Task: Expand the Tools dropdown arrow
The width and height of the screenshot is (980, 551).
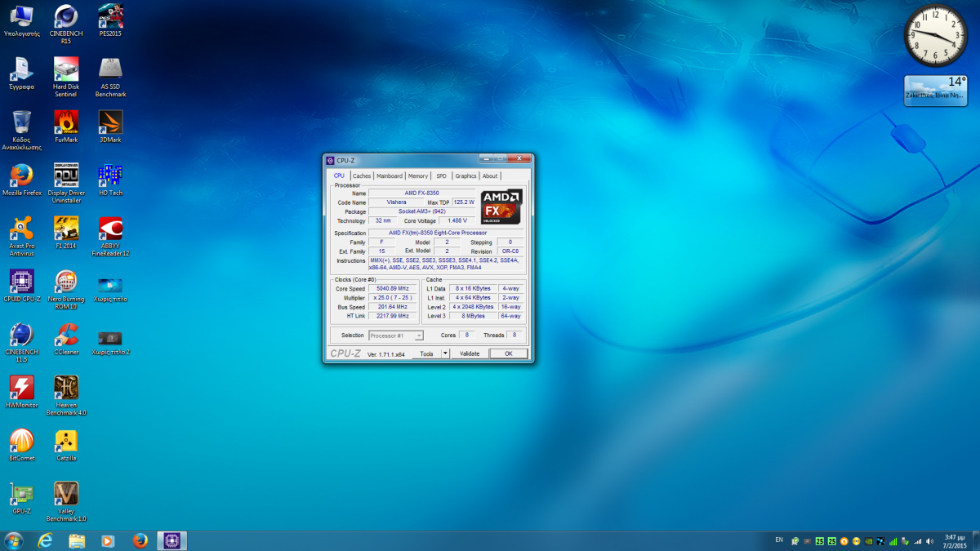Action: [445, 353]
